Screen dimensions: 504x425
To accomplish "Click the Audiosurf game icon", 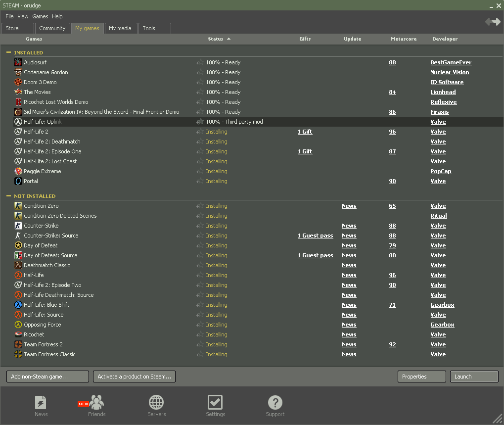I will point(18,62).
